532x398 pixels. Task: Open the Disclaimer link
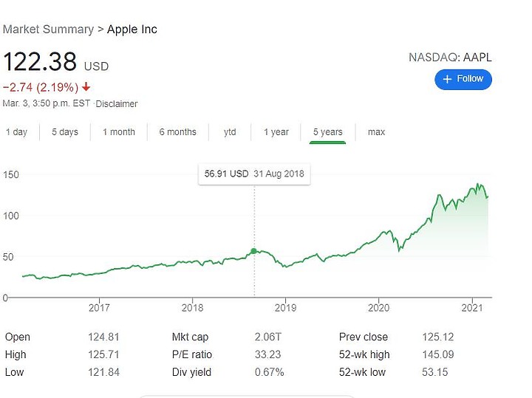(x=117, y=103)
